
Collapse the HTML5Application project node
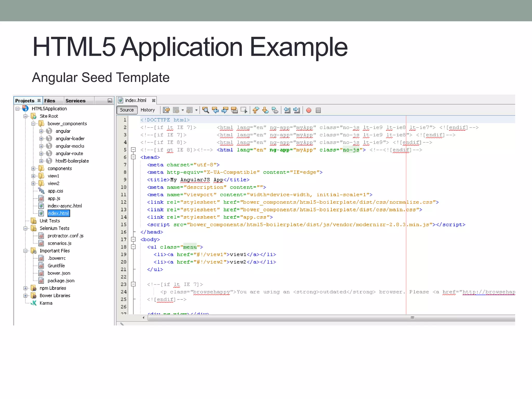click(17, 109)
